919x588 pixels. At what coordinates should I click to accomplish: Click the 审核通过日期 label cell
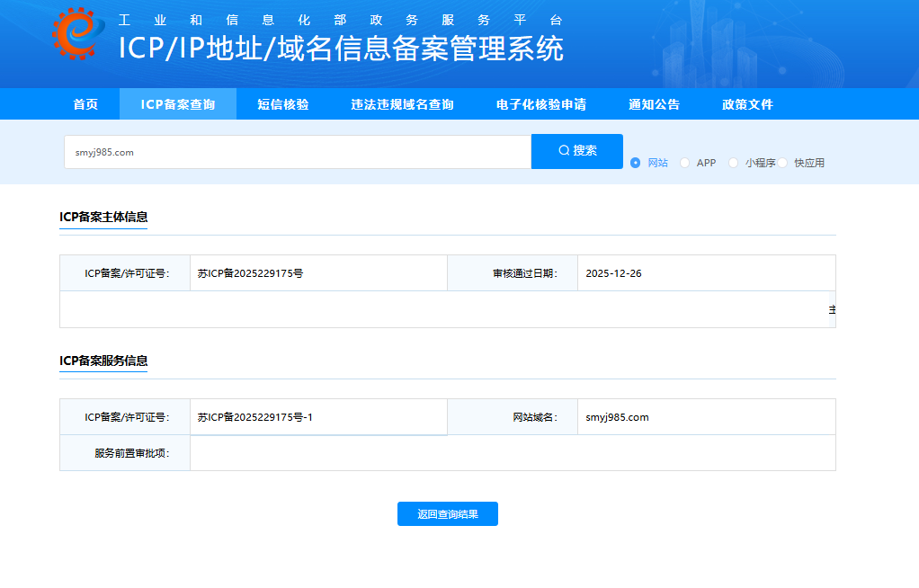[513, 273]
